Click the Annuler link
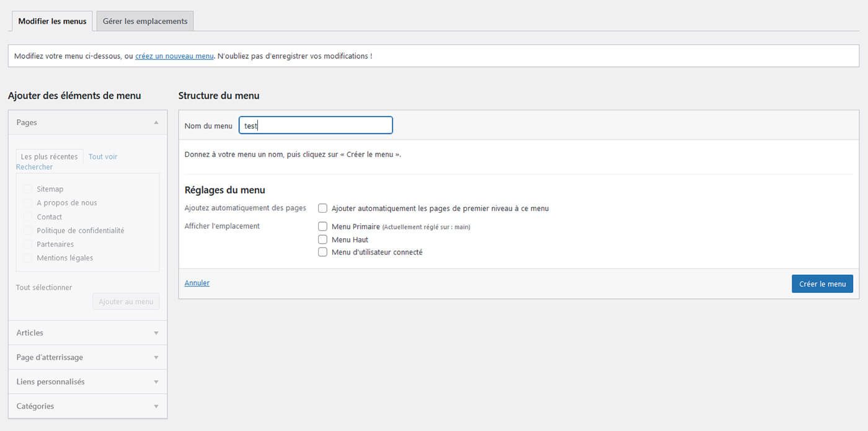 click(x=197, y=283)
